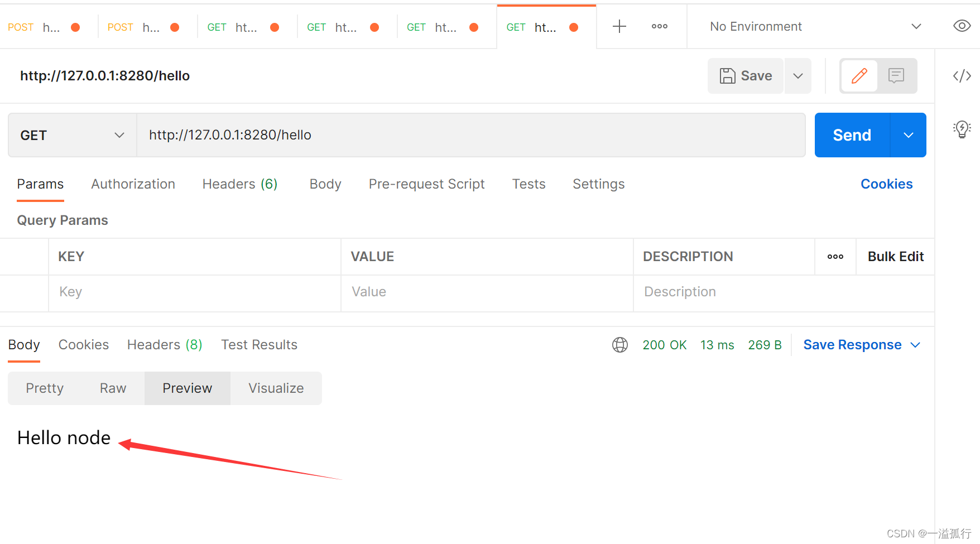Click the request title http://127.0.0.1:8280/hello
980x544 pixels.
(x=105, y=76)
